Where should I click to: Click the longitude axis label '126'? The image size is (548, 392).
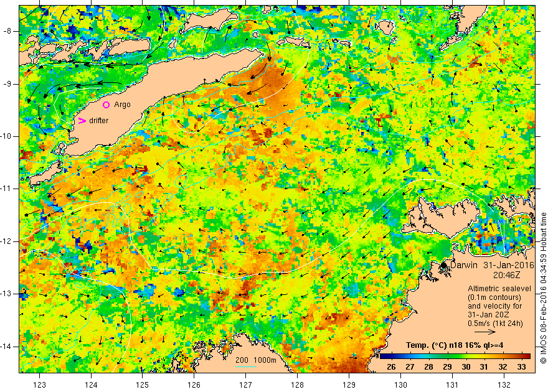[x=194, y=385]
